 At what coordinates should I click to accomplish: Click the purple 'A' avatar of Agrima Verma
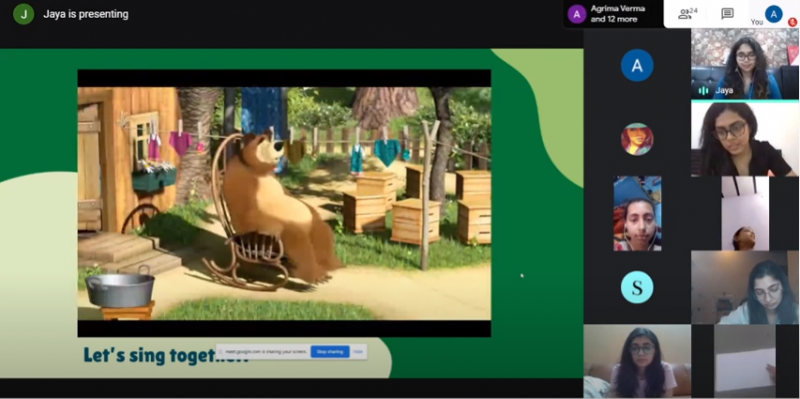tap(577, 14)
